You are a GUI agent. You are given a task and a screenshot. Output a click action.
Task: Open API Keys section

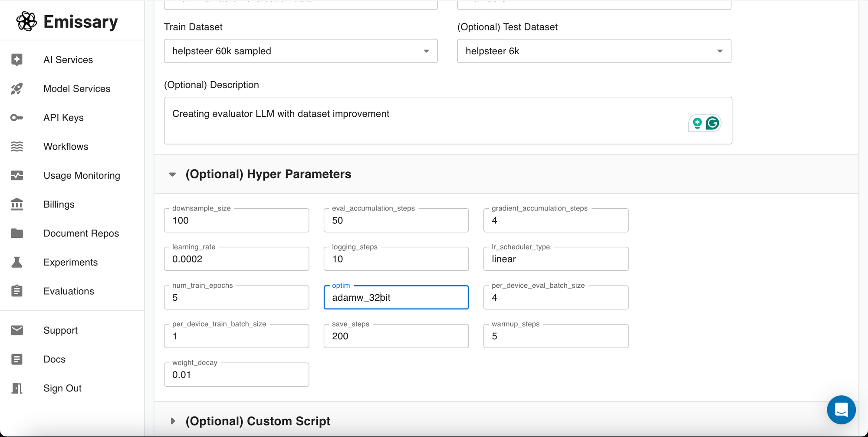click(x=63, y=118)
